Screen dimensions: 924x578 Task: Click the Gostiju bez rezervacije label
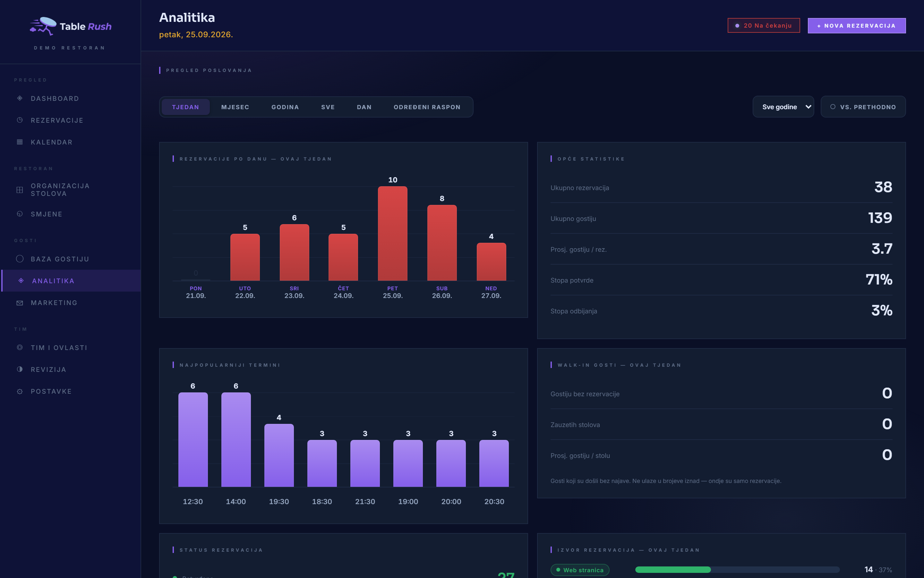click(x=585, y=394)
